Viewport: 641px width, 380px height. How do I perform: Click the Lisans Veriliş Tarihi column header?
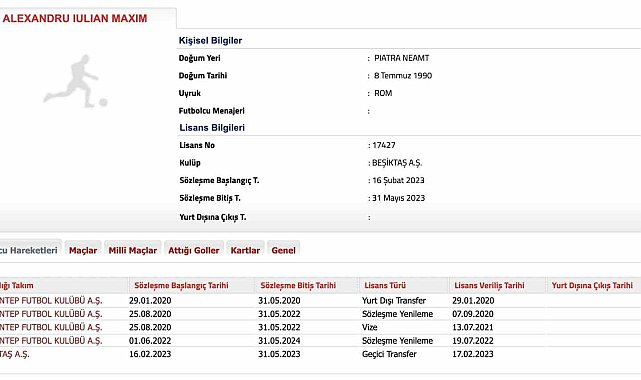[489, 285]
